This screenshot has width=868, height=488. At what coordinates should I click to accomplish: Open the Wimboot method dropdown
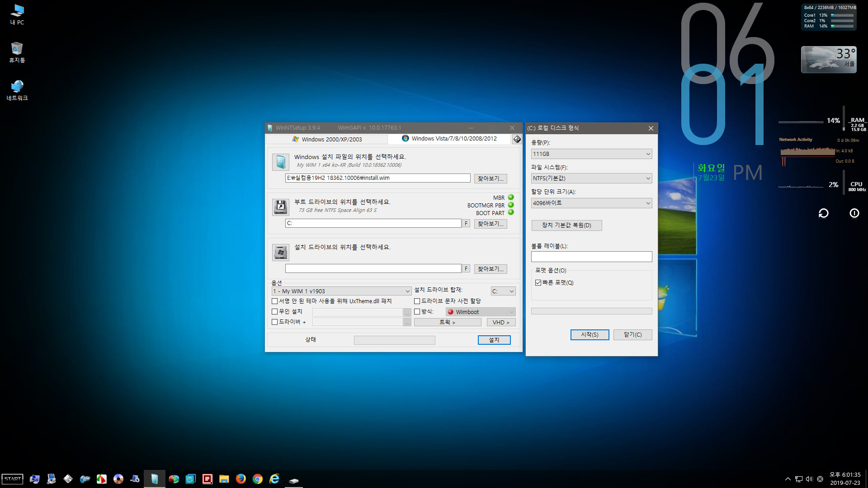click(x=481, y=312)
